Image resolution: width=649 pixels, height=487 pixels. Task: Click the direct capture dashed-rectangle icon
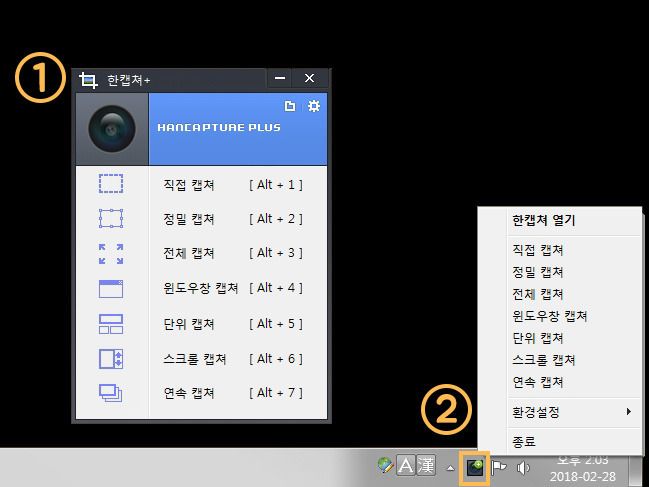111,184
